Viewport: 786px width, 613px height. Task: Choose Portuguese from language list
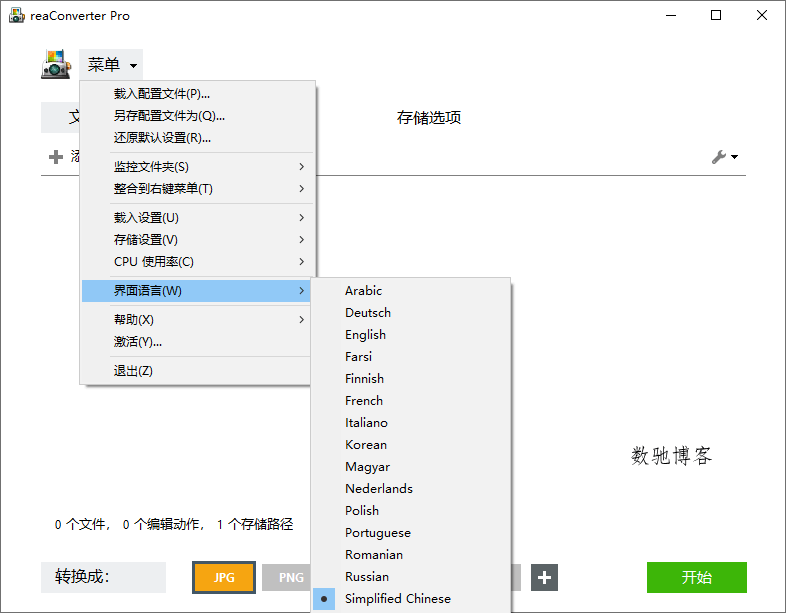pyautogui.click(x=411, y=533)
